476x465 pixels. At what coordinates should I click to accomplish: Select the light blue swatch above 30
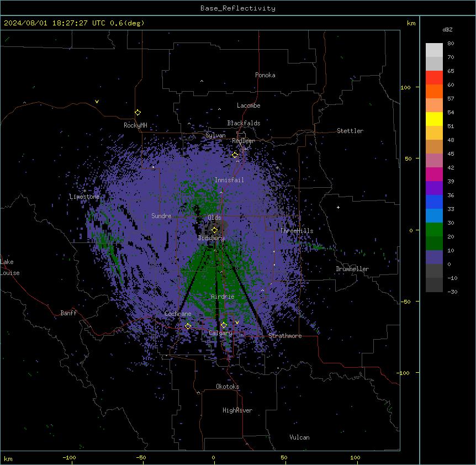(434, 216)
